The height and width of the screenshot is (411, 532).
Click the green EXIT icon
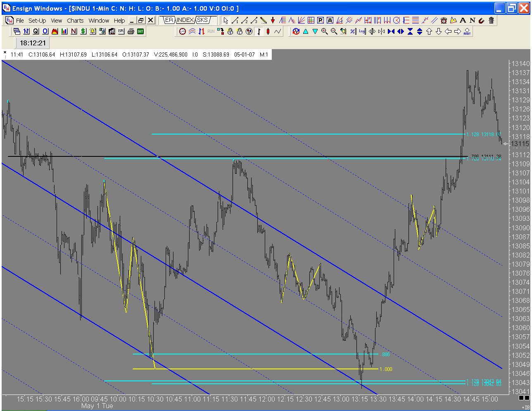coord(140,31)
